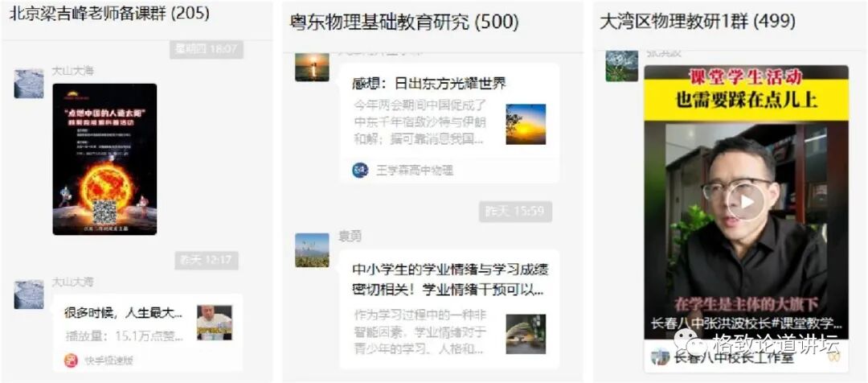
Task: Click the 王学森高中物理 account icon
Action: [x=360, y=170]
